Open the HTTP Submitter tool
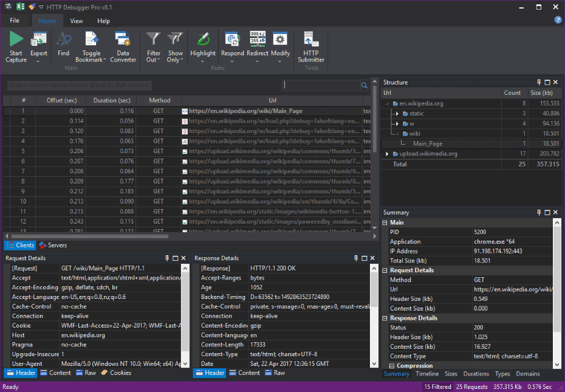 click(311, 47)
